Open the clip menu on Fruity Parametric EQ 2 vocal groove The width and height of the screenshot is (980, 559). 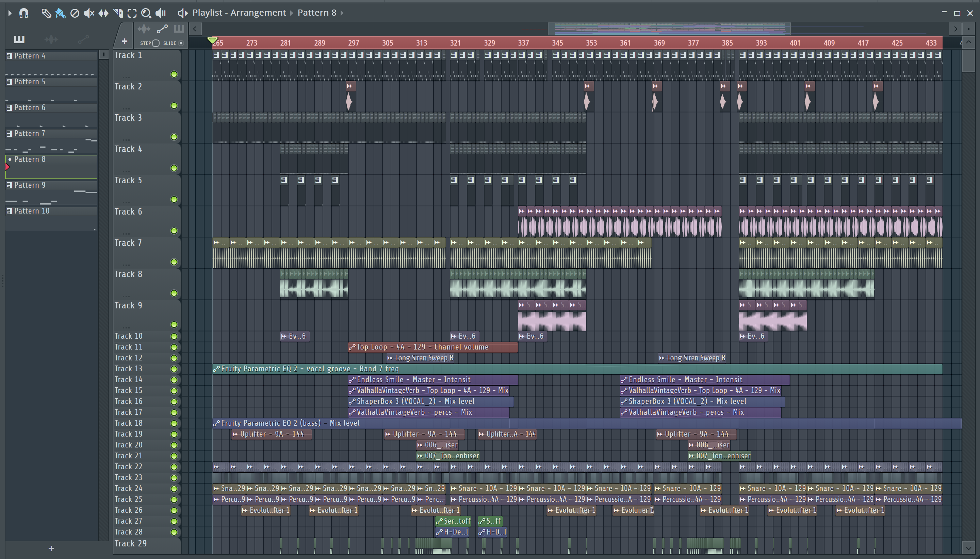(x=216, y=369)
